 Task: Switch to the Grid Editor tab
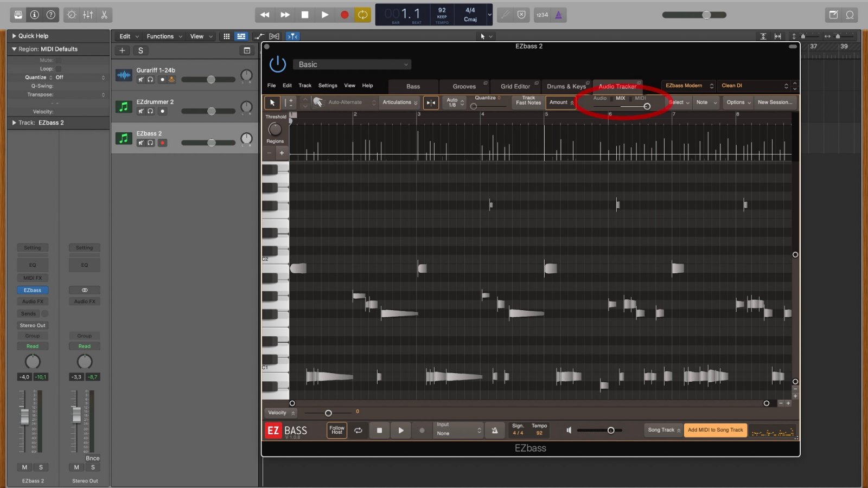(515, 86)
